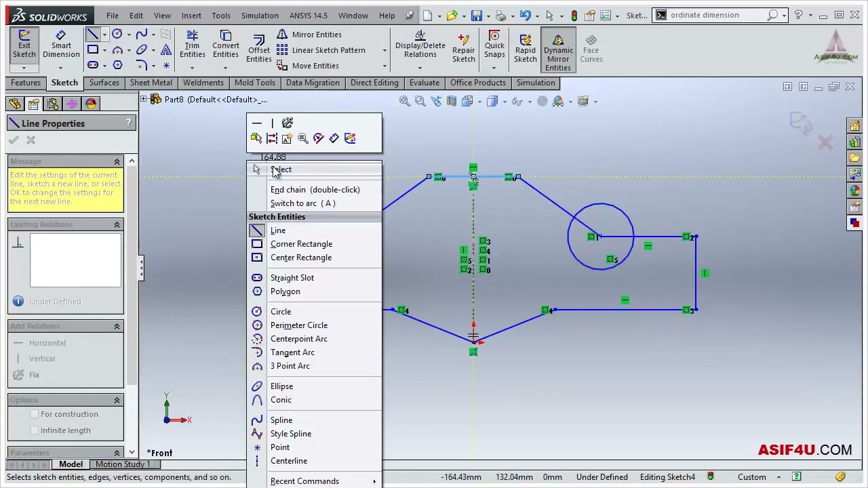Collapse the Add Relations section

click(117, 326)
